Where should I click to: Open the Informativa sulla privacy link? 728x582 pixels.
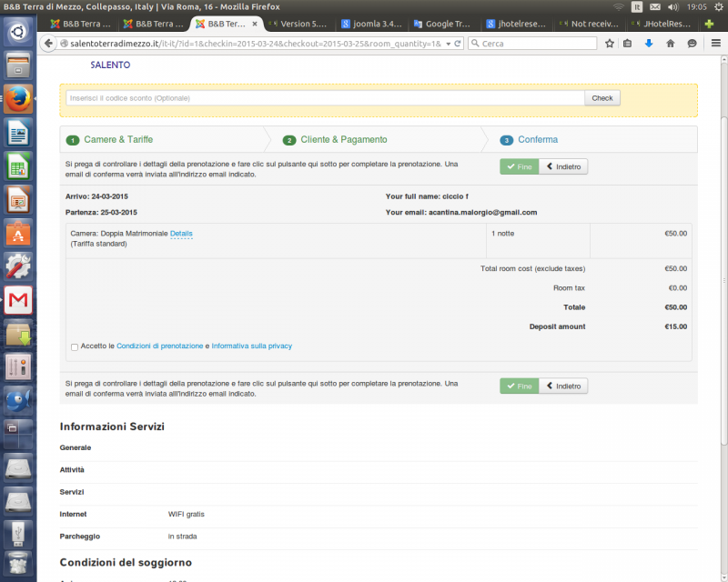click(252, 346)
